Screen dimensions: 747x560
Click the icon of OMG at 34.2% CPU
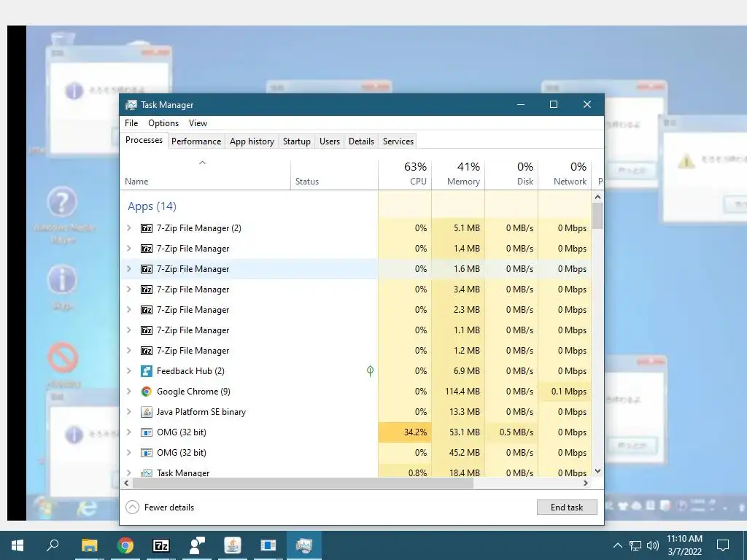pos(146,432)
